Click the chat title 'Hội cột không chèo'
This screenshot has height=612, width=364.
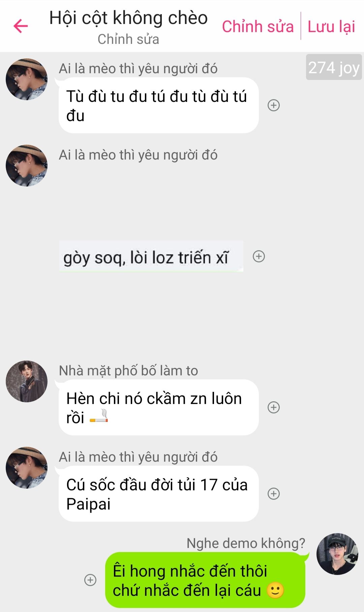coord(128,18)
